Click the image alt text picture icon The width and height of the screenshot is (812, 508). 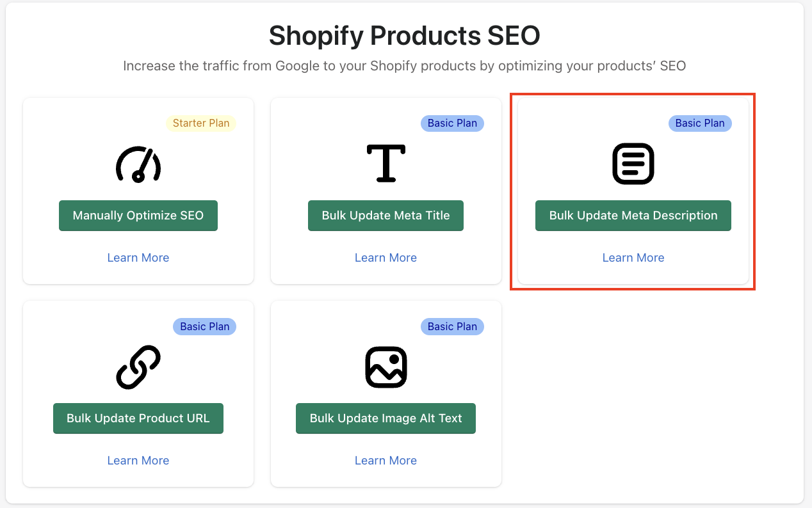pyautogui.click(x=386, y=367)
